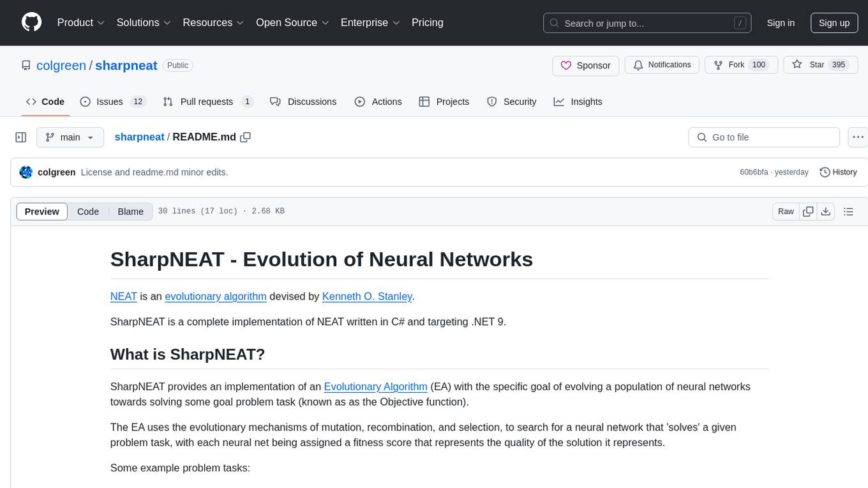Open the Kenneth O. Stanley link

tap(367, 296)
